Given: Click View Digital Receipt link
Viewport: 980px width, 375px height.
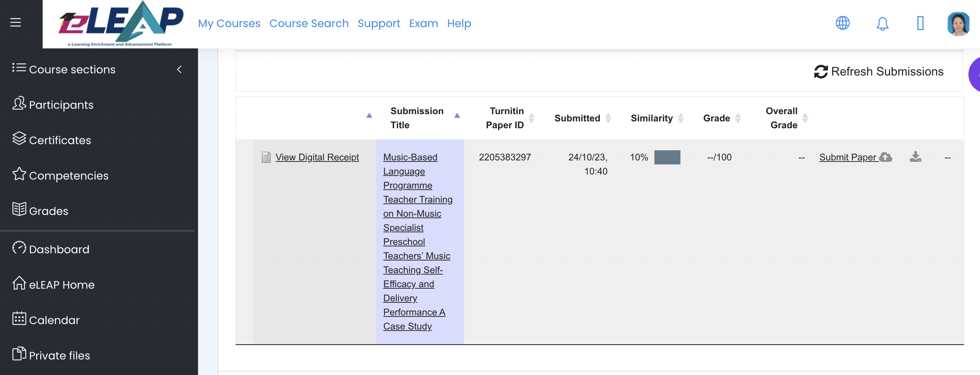Looking at the screenshot, I should point(317,157).
